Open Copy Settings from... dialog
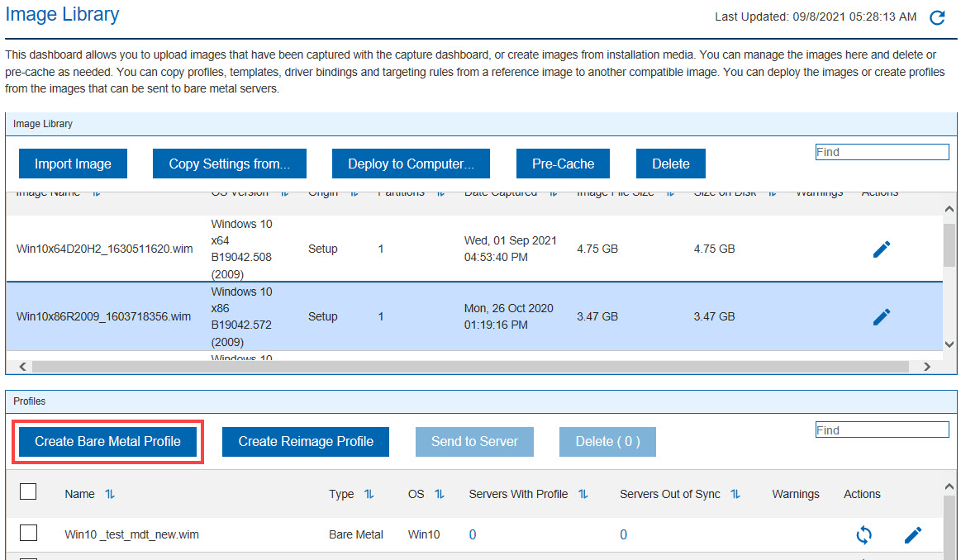961x560 pixels. coord(229,164)
